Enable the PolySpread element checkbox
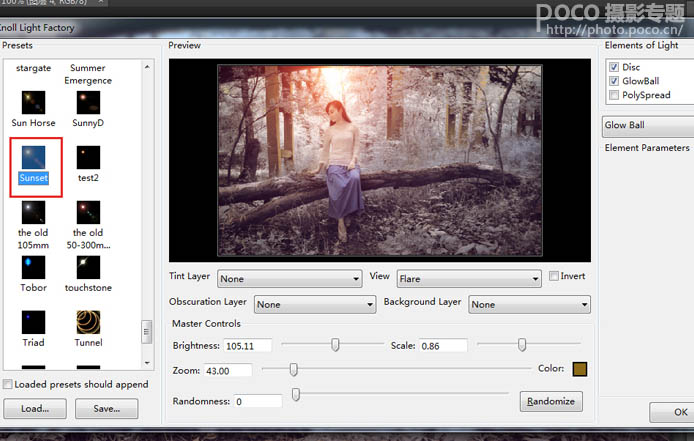Viewport: 694px width, 441px height. [x=614, y=95]
